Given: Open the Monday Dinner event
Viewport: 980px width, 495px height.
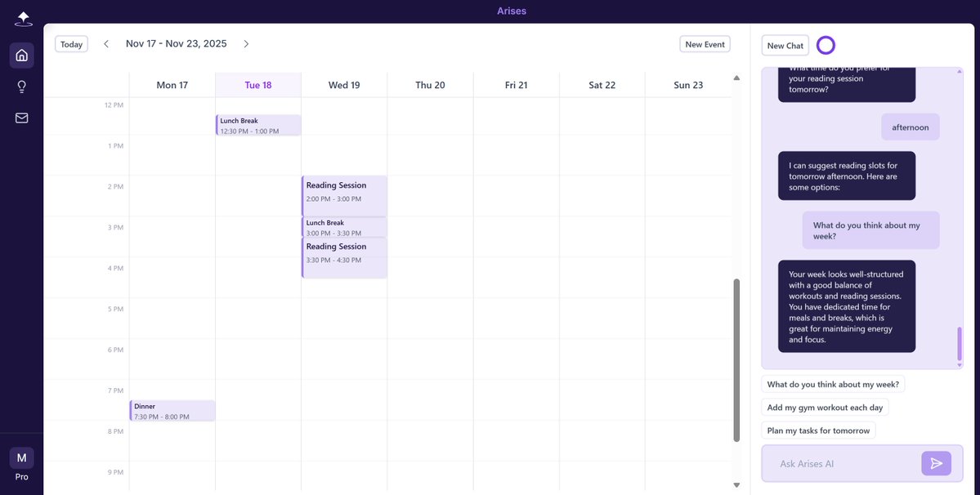Looking at the screenshot, I should pyautogui.click(x=172, y=411).
